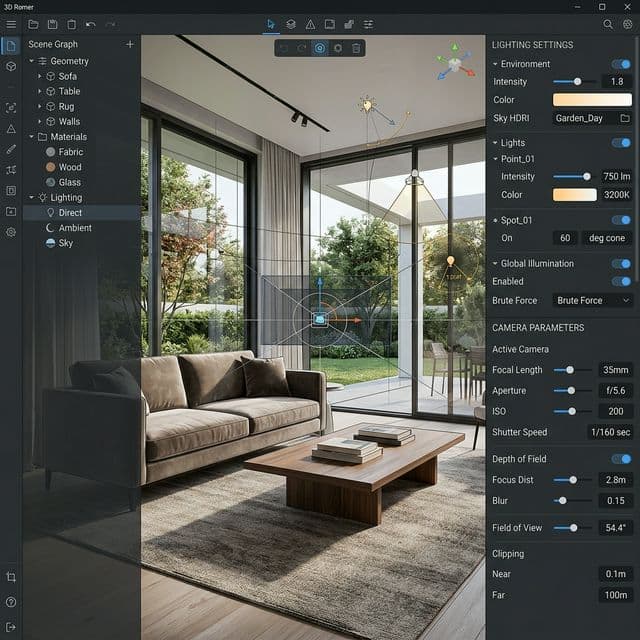
Task: Click the Sky HDRI Garden_Day field
Action: [592, 118]
